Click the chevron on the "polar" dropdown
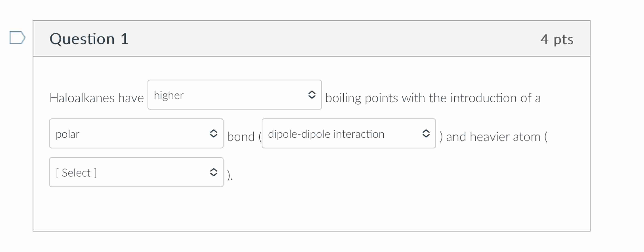Viewport: 644px width, 252px height. (214, 134)
